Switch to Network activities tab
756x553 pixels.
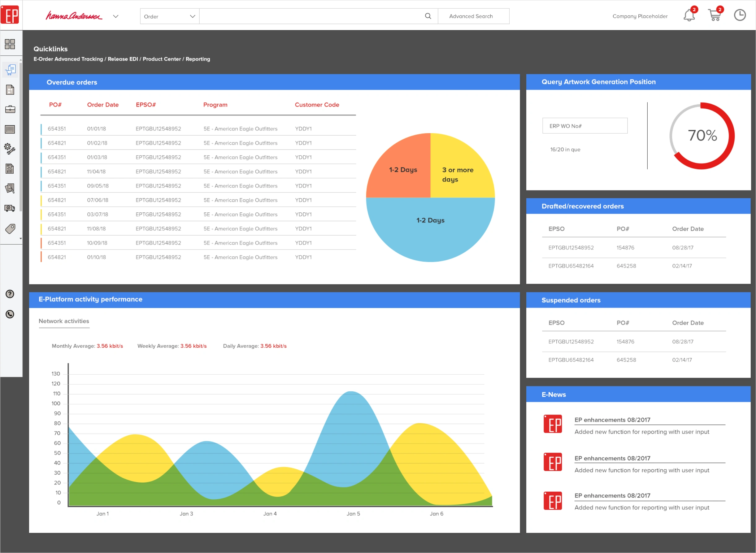[x=64, y=321]
